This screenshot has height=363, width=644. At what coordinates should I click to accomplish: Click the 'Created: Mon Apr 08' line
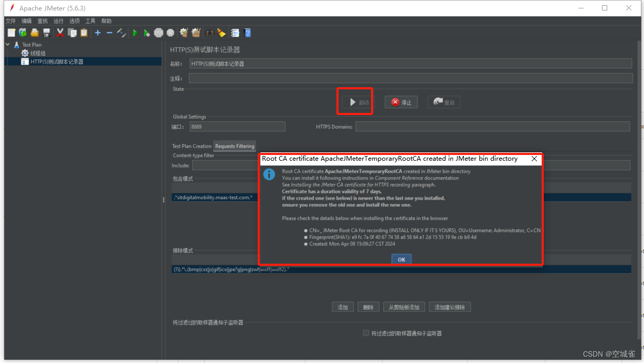(x=352, y=244)
